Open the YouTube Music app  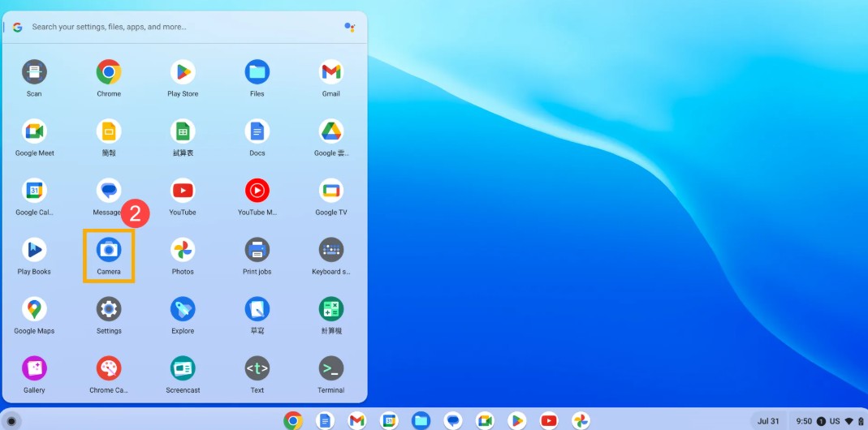[257, 191]
